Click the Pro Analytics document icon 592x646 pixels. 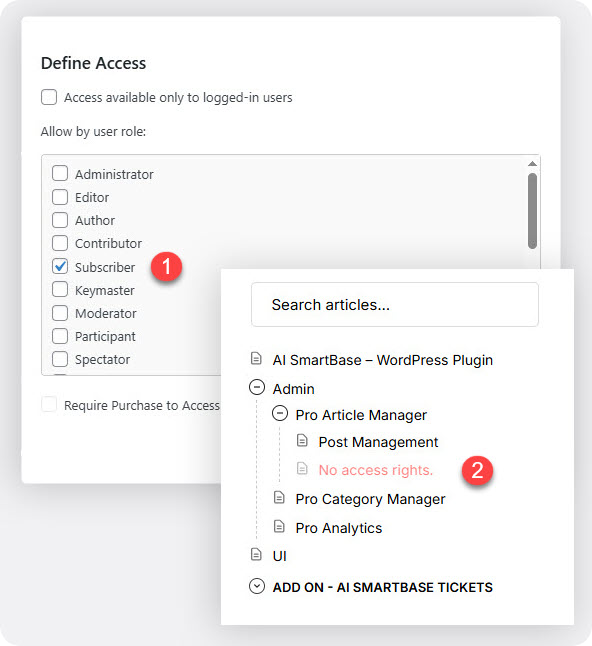[279, 526]
